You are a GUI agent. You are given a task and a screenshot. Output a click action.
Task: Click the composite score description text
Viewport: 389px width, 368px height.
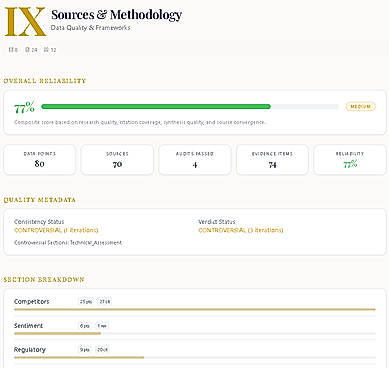140,122
